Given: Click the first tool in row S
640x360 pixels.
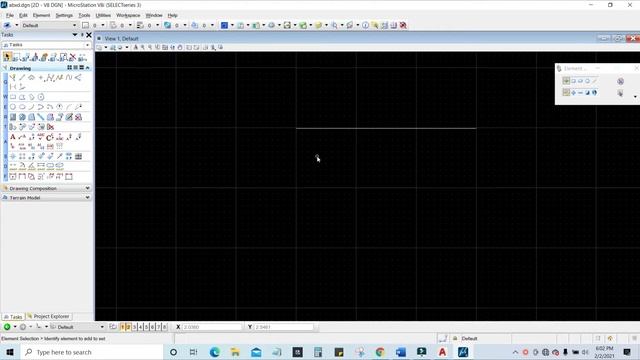Looking at the screenshot, I should (x=13, y=156).
